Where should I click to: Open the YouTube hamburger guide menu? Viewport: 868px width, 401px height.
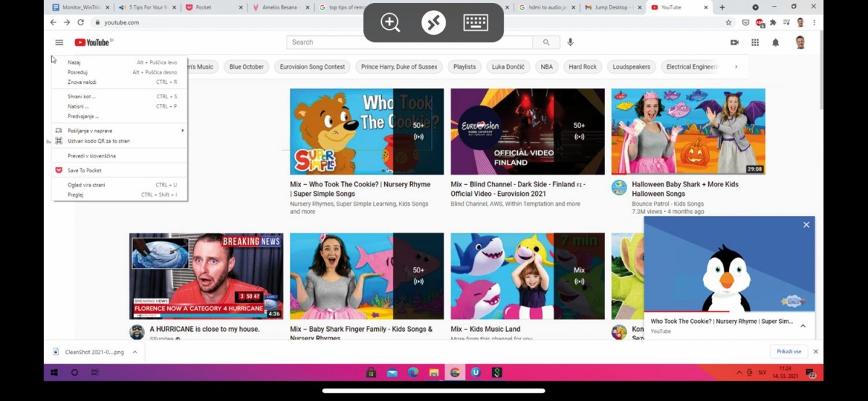tap(59, 43)
